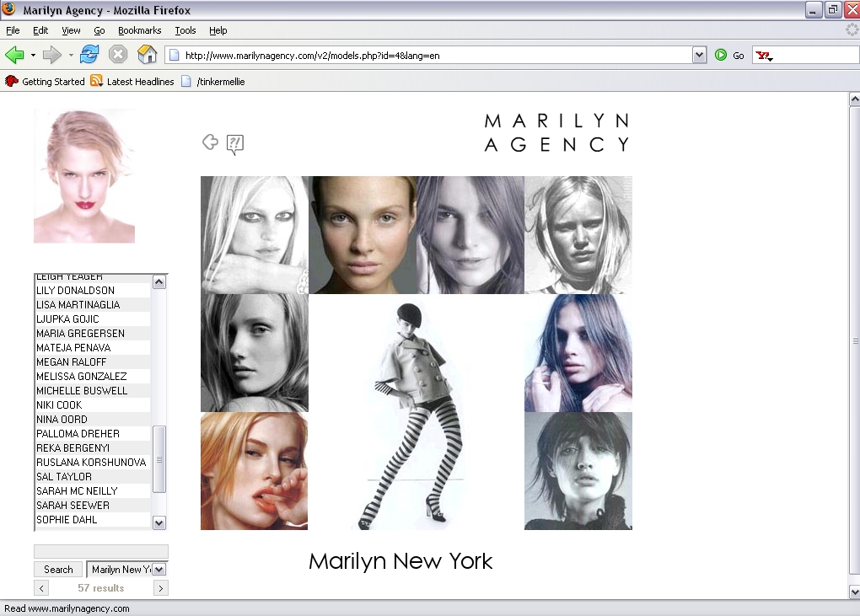
Task: Open the Go menu
Action: [99, 30]
